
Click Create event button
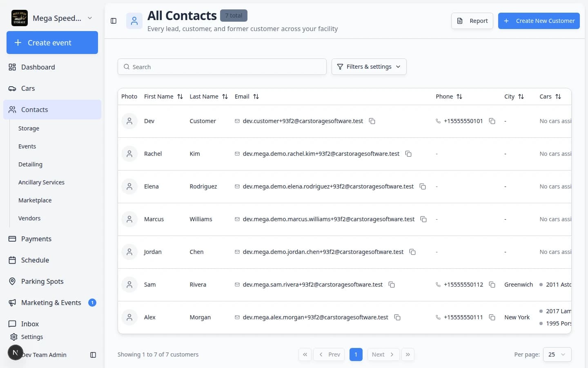click(x=52, y=43)
